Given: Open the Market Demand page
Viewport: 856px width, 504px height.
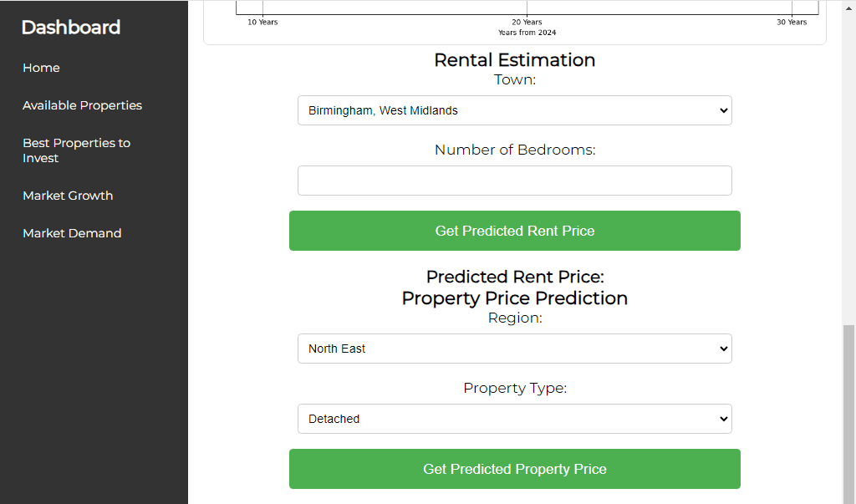Looking at the screenshot, I should (x=72, y=233).
